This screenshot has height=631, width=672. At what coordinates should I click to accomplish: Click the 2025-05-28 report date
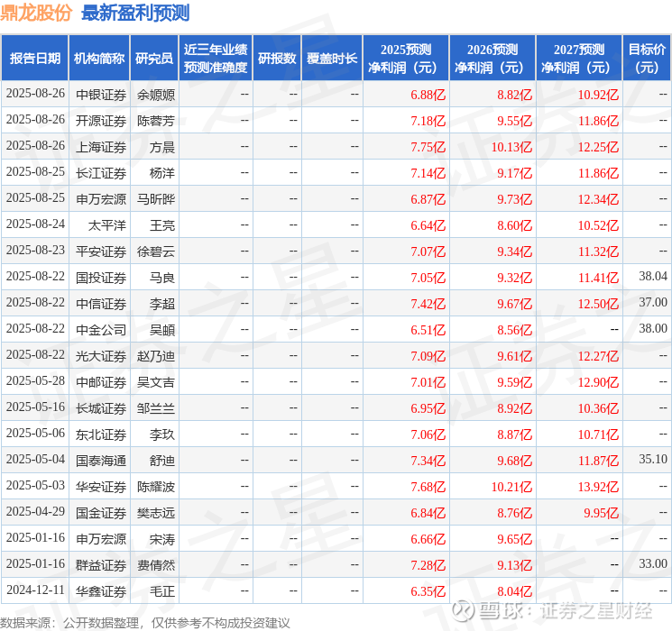[35, 380]
